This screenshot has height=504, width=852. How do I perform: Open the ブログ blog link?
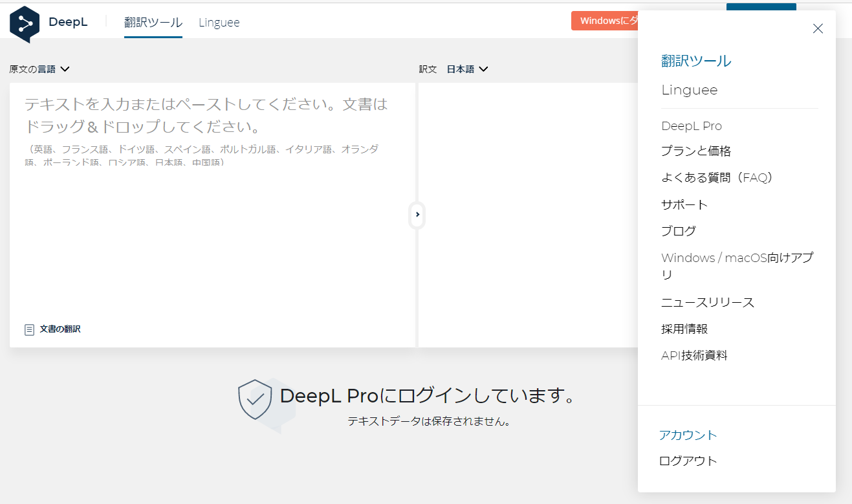click(677, 230)
